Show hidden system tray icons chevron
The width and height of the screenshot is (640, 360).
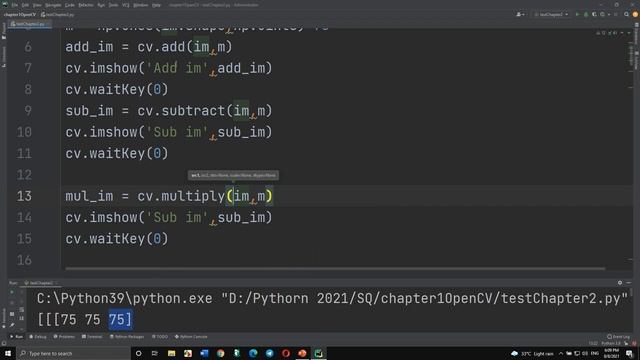[x=561, y=353]
